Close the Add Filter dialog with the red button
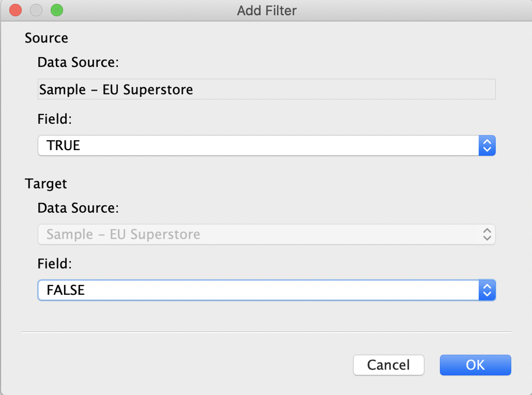Viewport: 532px width, 395px height. click(16, 10)
